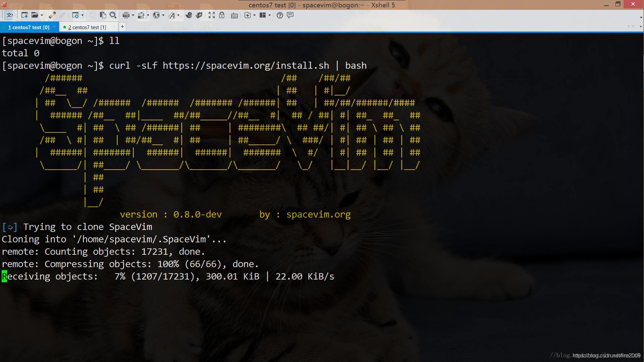Click the lock screen padlock icon
Screen dimensions: 644x362
222,15
